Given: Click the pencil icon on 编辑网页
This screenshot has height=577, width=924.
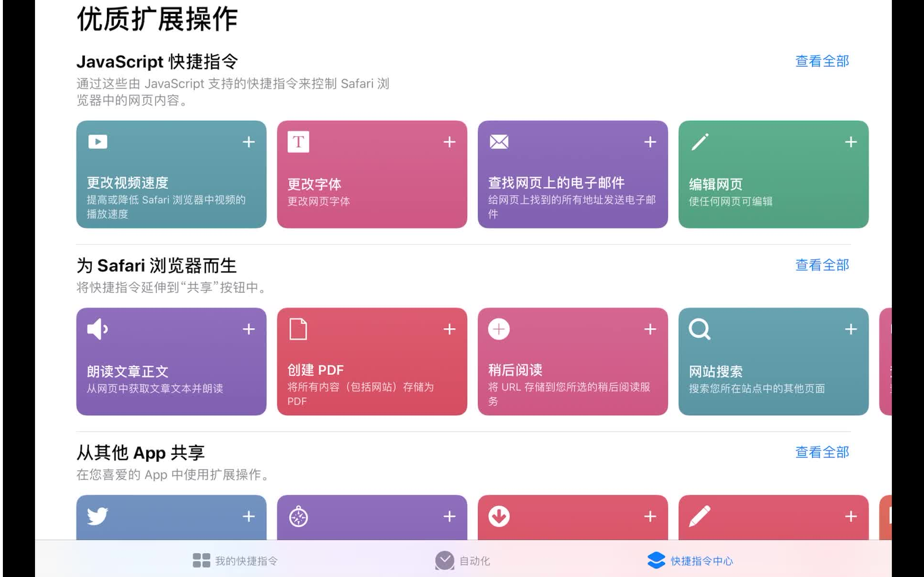Looking at the screenshot, I should (699, 141).
